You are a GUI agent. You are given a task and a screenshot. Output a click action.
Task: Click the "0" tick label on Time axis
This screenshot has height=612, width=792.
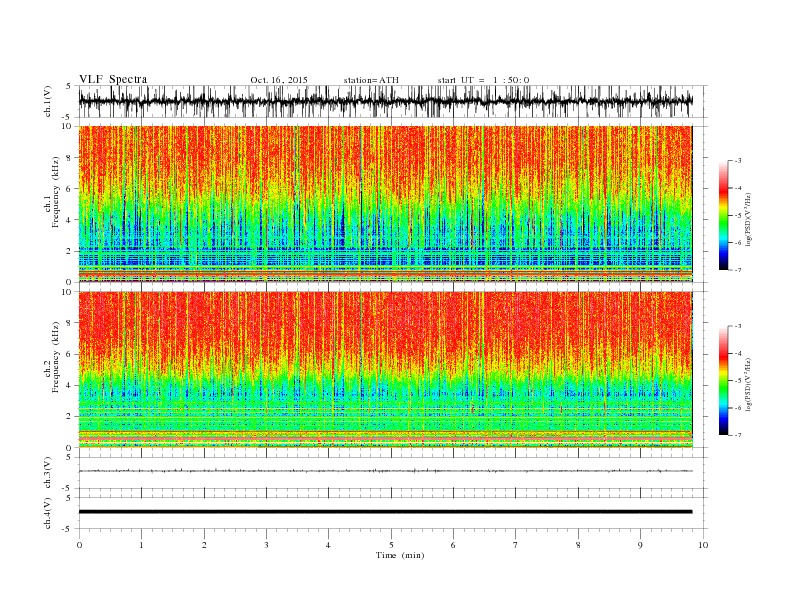click(x=79, y=545)
